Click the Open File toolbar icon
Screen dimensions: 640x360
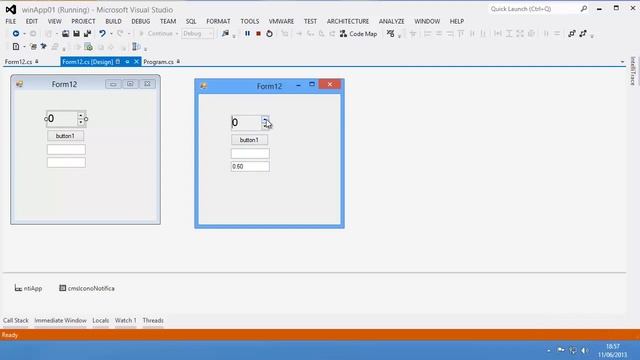(65, 34)
